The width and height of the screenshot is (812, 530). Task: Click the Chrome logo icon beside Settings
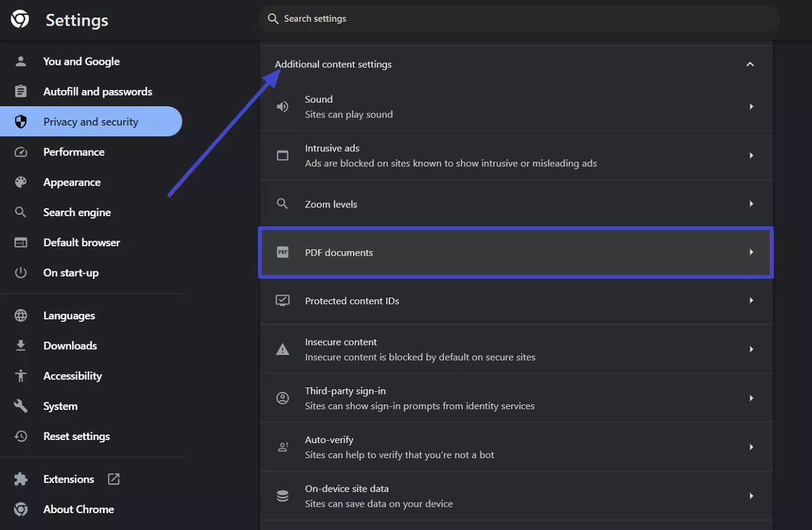pyautogui.click(x=20, y=20)
